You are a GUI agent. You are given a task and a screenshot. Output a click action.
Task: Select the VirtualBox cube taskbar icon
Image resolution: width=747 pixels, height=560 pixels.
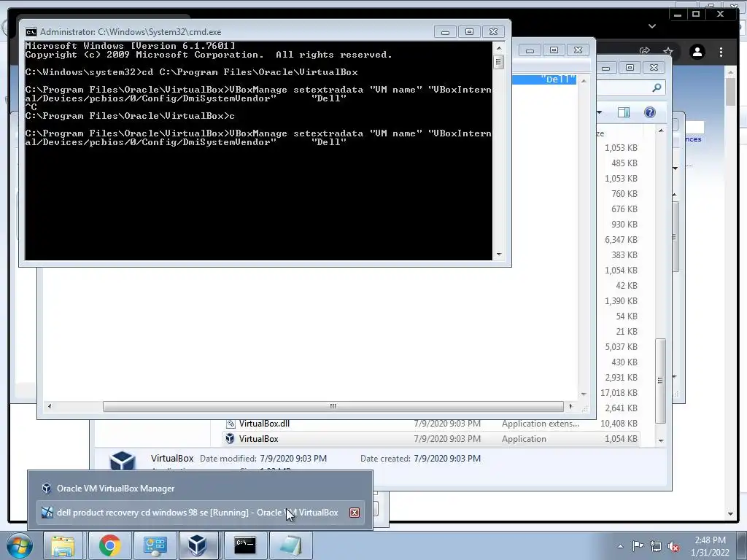197,545
